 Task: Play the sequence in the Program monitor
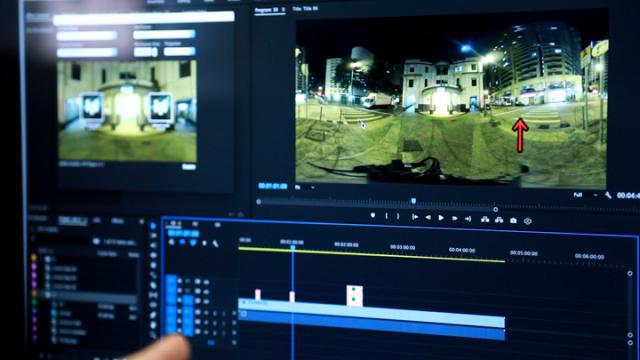tap(441, 218)
